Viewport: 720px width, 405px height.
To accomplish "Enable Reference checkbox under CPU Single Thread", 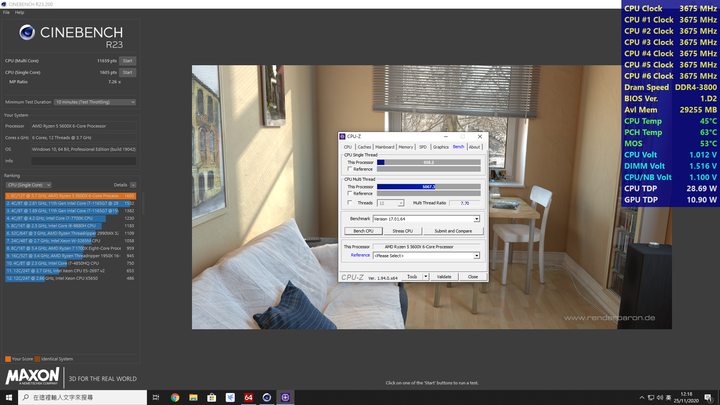I will coord(350,169).
